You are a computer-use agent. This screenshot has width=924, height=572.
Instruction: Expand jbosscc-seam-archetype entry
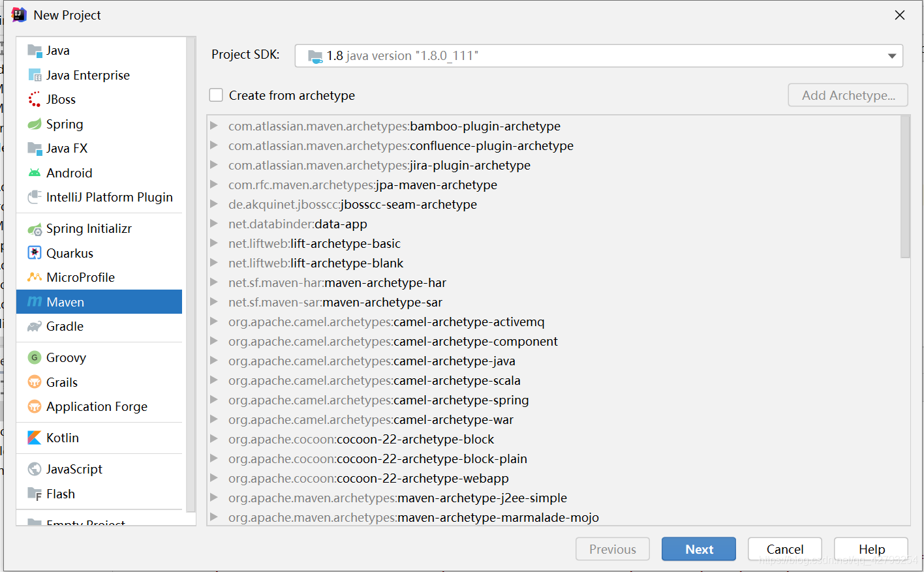(214, 203)
